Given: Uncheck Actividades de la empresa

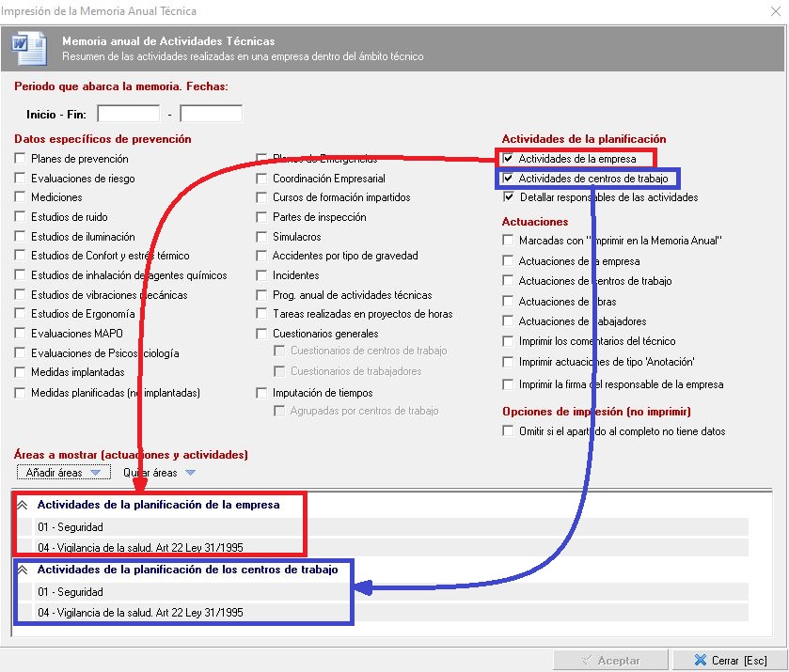Looking at the screenshot, I should pos(508,159).
